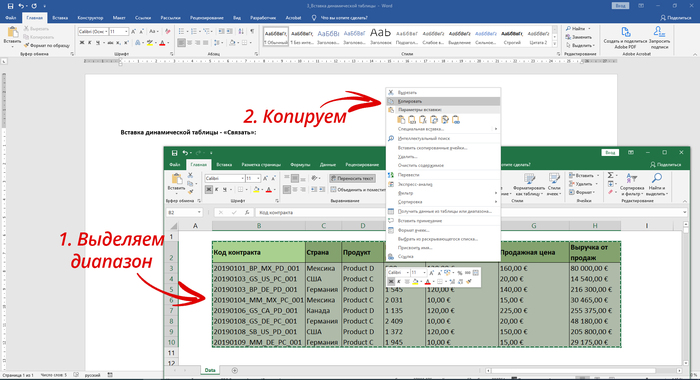The width and height of the screenshot is (700, 380).
Task: Click Формат ячеек in context menu
Action: point(443,230)
